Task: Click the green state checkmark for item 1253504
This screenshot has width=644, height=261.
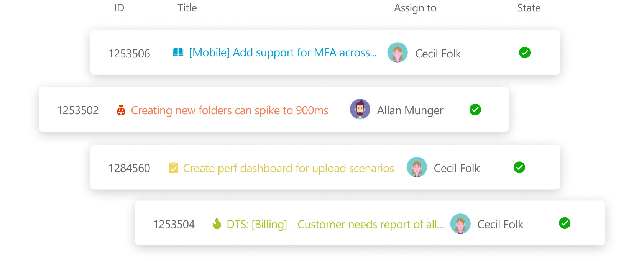Action: click(x=565, y=223)
